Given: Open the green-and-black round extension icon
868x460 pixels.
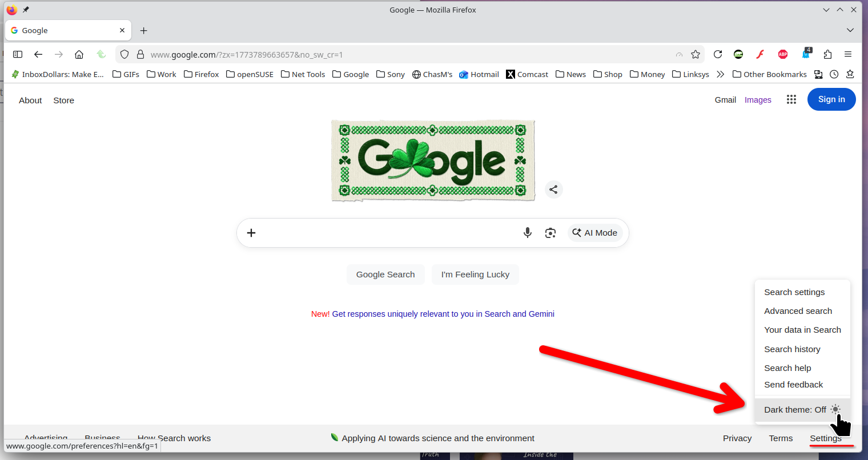Looking at the screenshot, I should [x=738, y=54].
